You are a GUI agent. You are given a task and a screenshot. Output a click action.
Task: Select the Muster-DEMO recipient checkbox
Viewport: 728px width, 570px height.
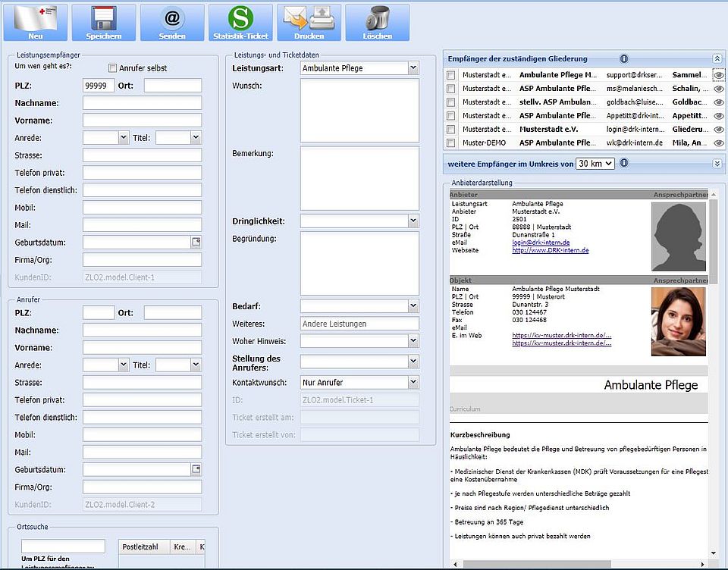[x=451, y=143]
